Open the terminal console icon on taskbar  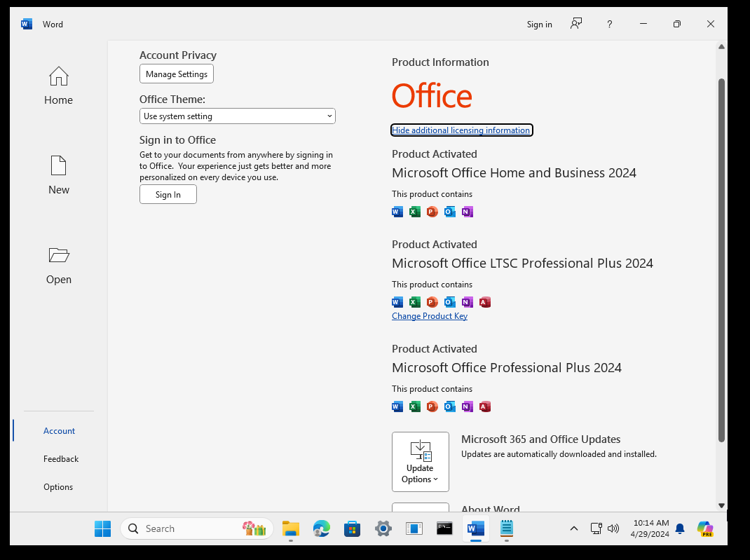tap(444, 528)
